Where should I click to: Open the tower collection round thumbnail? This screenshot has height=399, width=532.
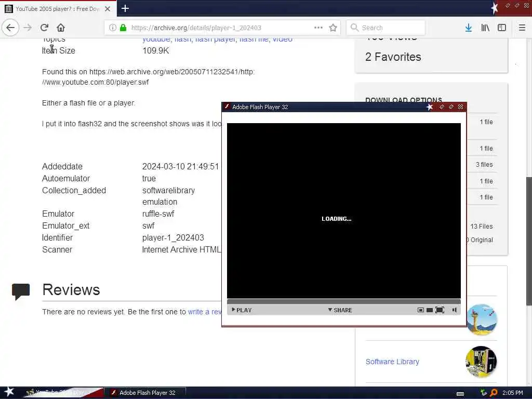click(x=482, y=320)
